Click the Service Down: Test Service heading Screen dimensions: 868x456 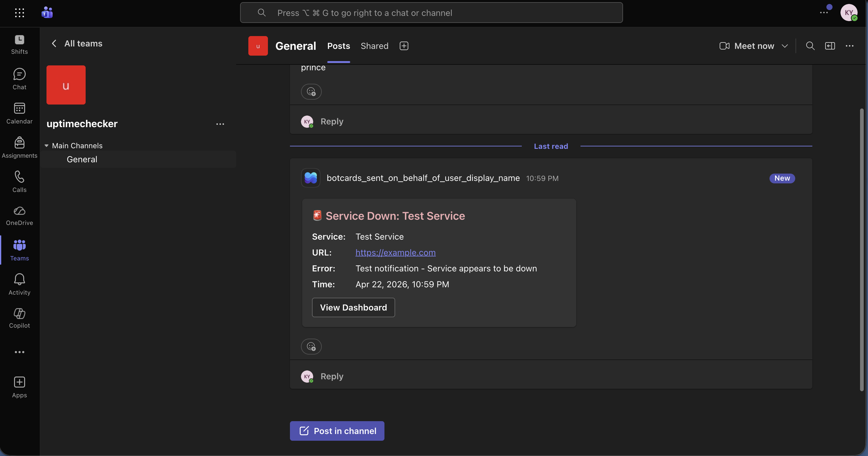point(395,215)
